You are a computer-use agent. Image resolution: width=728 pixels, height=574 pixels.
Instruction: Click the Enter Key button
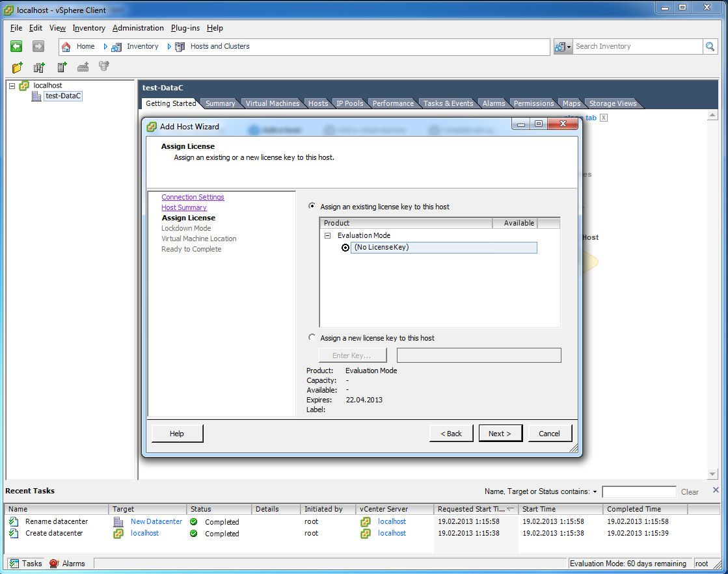click(353, 356)
